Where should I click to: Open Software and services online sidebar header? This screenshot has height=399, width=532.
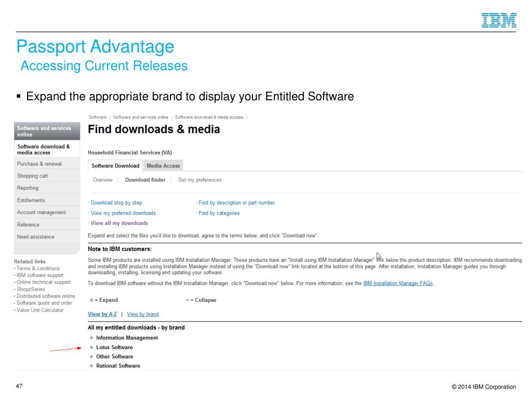click(47, 131)
